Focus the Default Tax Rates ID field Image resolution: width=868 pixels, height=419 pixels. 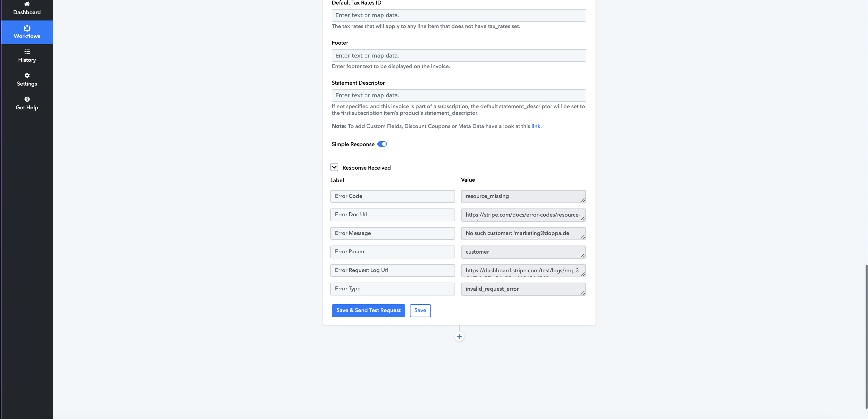[x=459, y=15]
